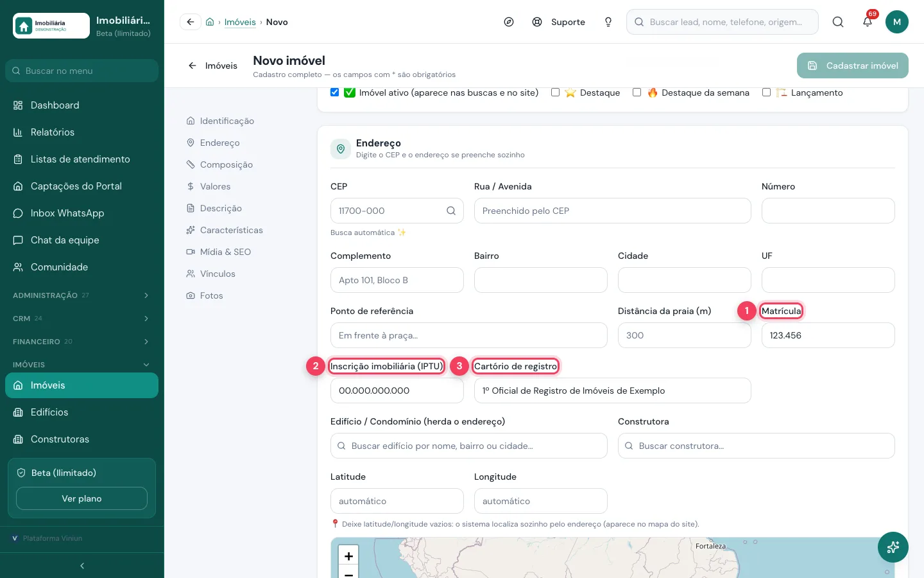Collapse the IMÓVEIS section
Image resolution: width=924 pixels, height=578 pixels.
click(x=82, y=365)
